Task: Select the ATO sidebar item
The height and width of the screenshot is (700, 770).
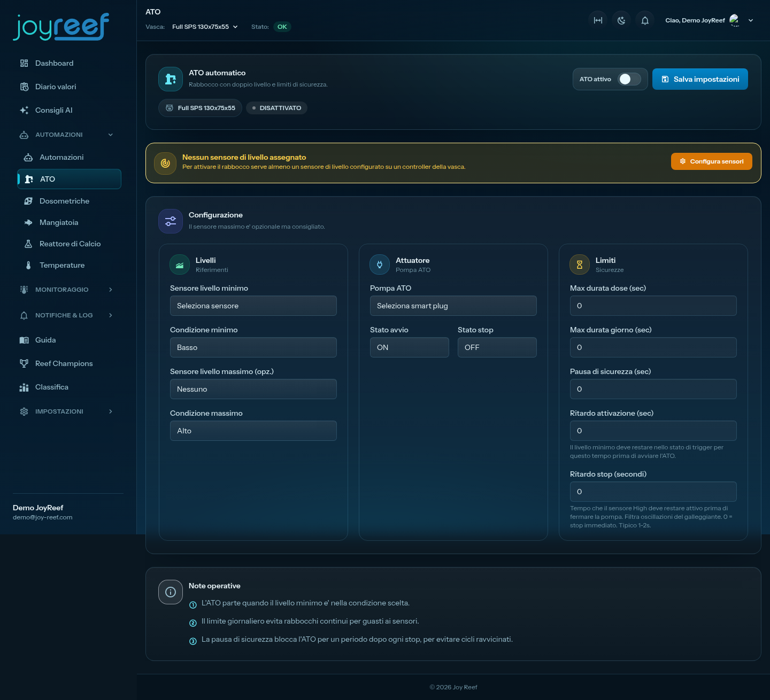Action: 70,179
